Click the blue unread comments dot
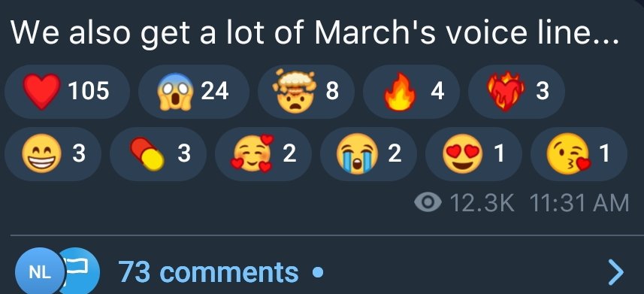Screen dimensions: 644x294 coord(317,272)
